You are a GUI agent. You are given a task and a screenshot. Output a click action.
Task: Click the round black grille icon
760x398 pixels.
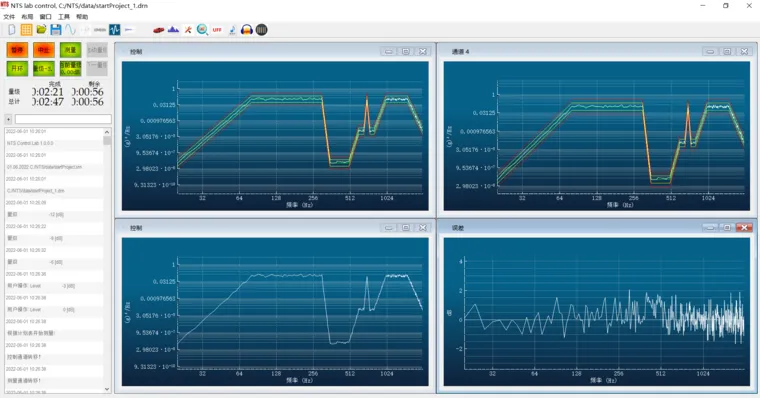pos(261,30)
